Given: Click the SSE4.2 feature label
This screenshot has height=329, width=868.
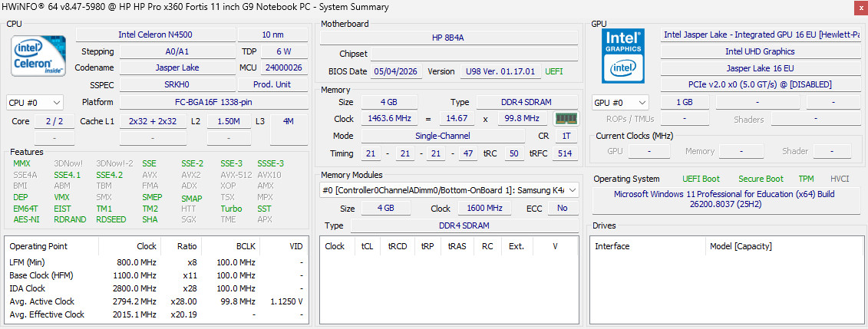Looking at the screenshot, I should click(110, 175).
